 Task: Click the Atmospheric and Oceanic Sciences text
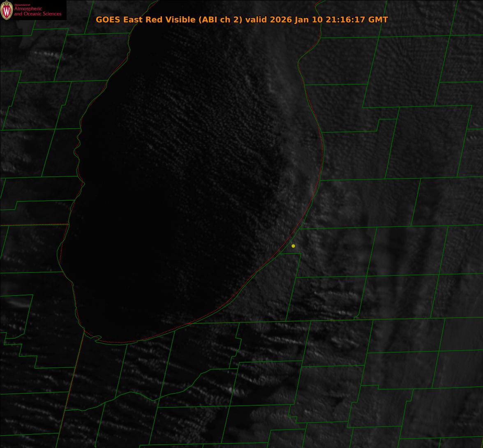coord(37,12)
